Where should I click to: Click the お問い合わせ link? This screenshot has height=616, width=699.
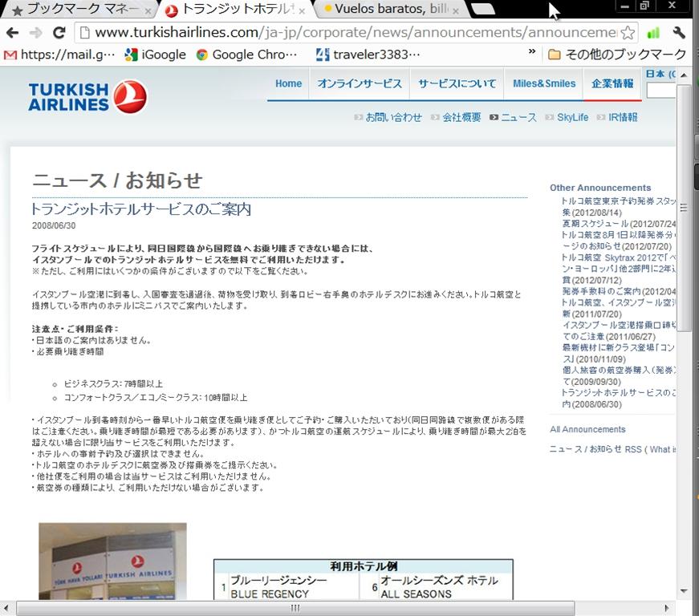pos(393,117)
